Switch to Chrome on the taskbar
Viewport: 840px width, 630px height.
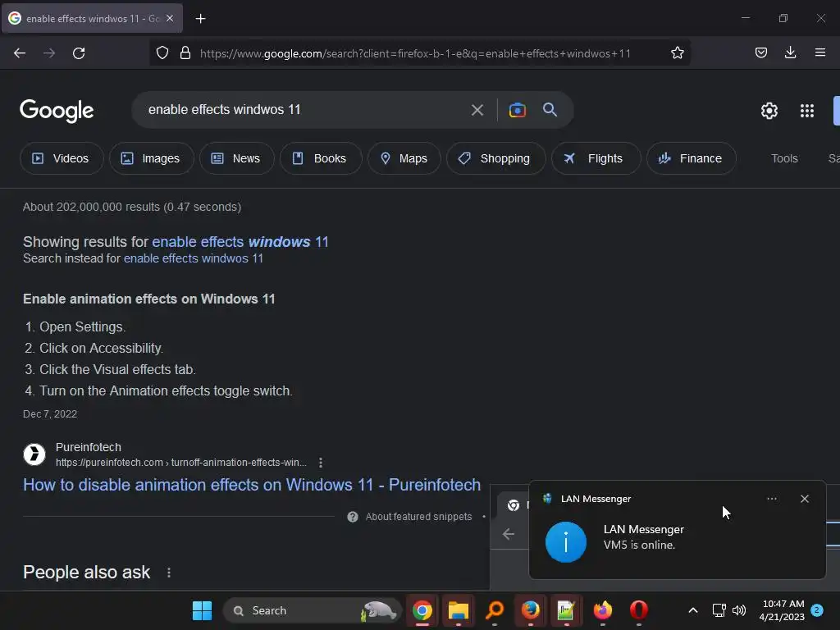422,610
